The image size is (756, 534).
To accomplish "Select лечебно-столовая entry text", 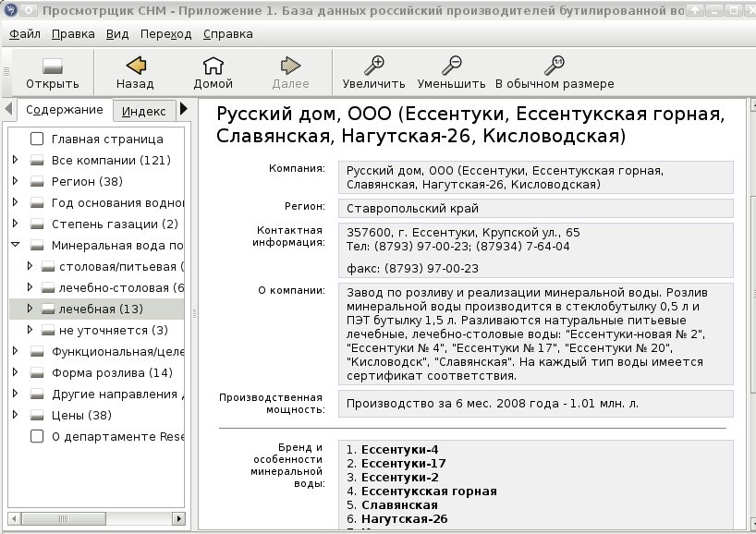I will pyautogui.click(x=121, y=287).
